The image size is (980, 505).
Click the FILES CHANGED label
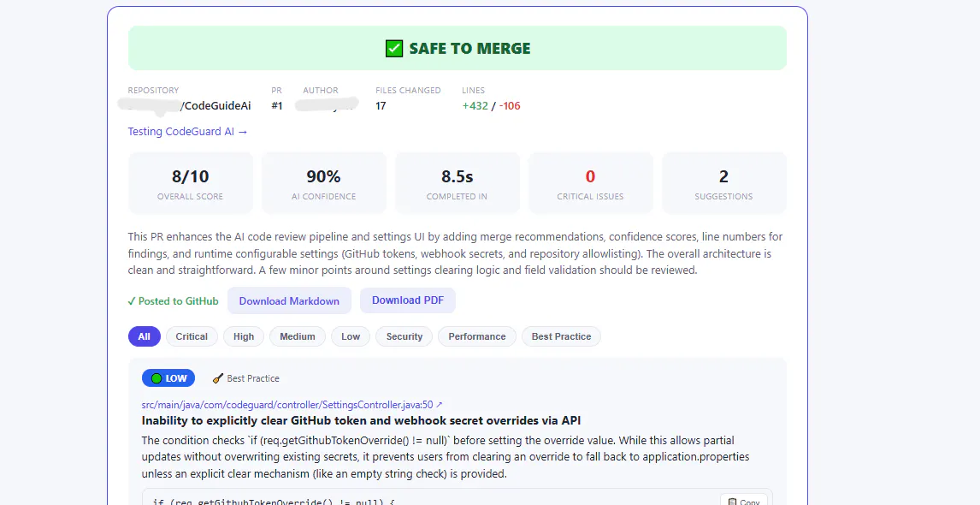click(408, 90)
